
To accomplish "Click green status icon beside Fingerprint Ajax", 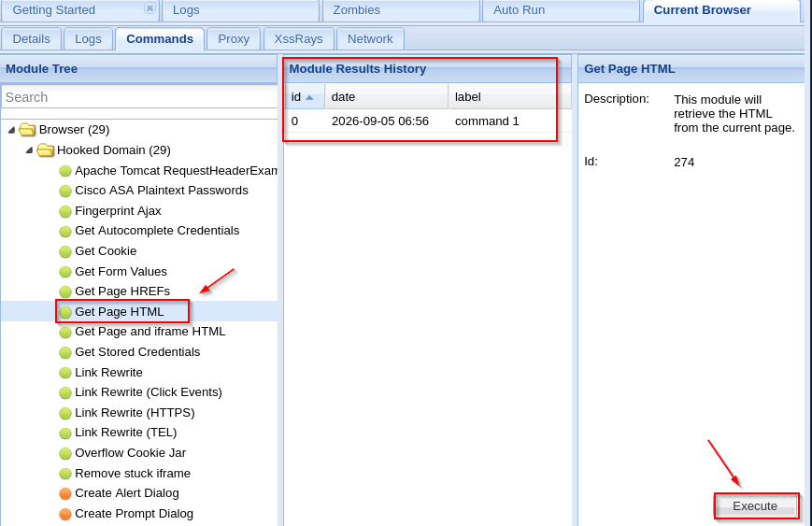I will pos(65,211).
